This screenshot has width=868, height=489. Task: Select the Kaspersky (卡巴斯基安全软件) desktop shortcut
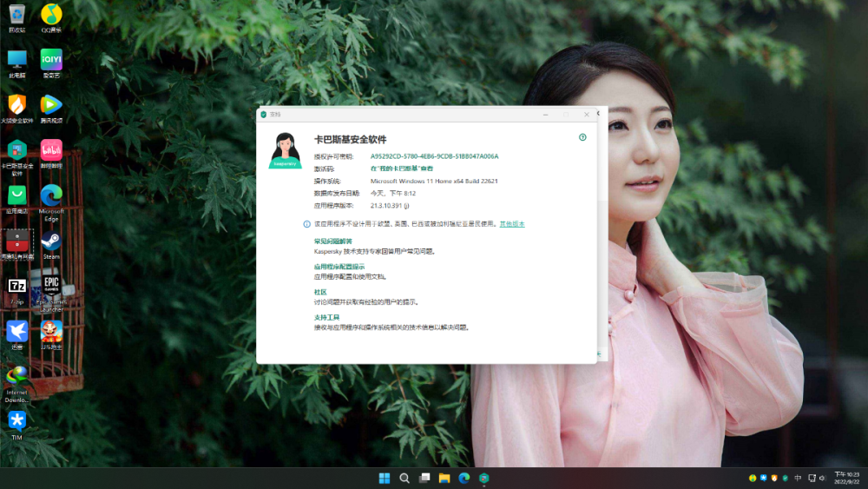17,158
